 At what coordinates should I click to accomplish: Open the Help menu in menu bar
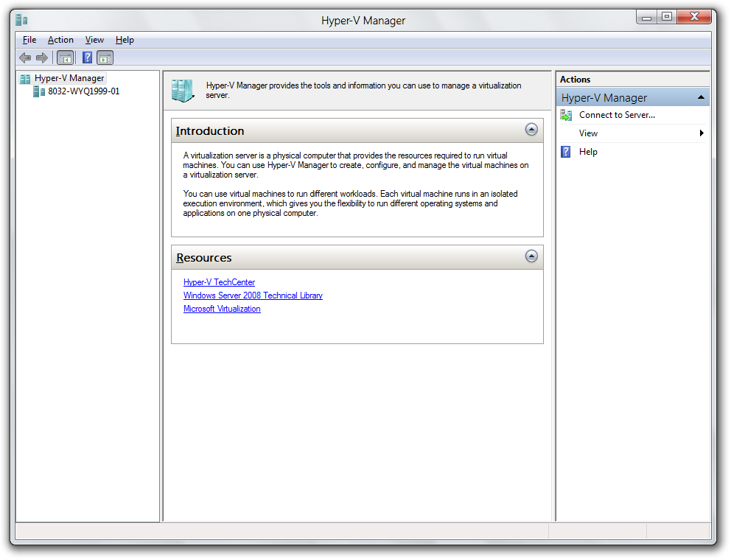125,40
